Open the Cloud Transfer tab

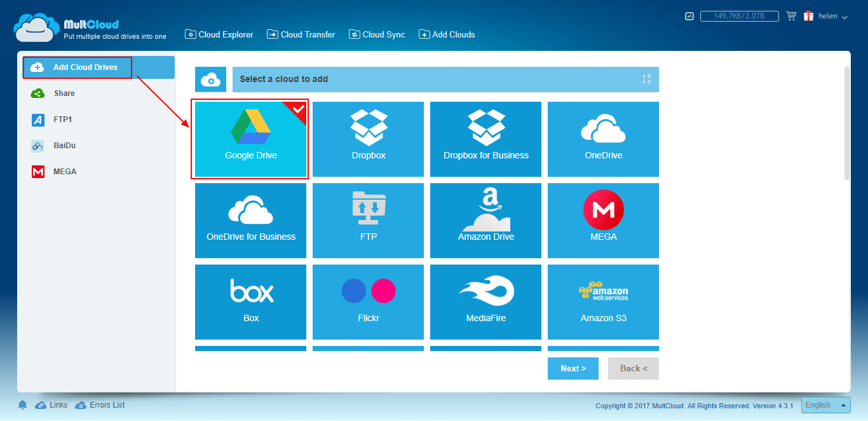(301, 34)
